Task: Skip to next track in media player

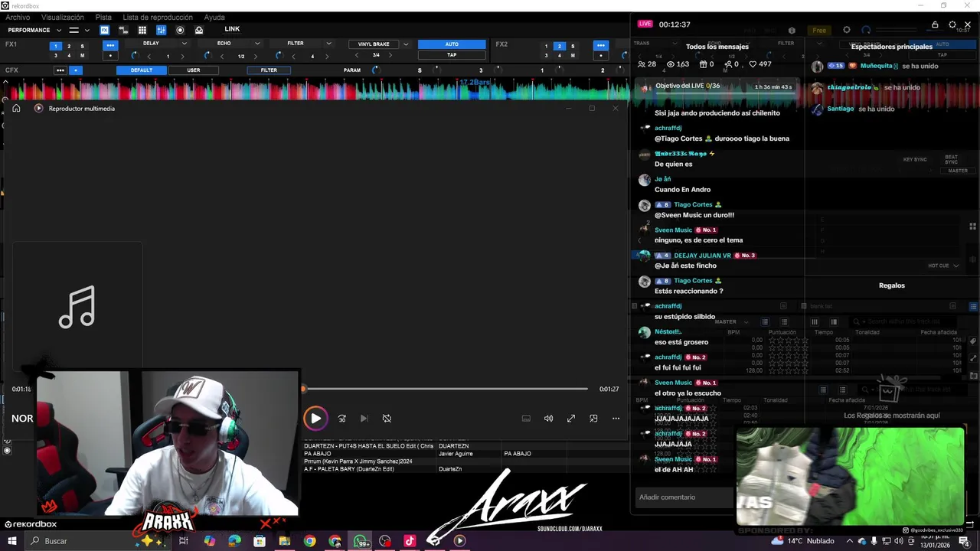Action: coord(364,419)
